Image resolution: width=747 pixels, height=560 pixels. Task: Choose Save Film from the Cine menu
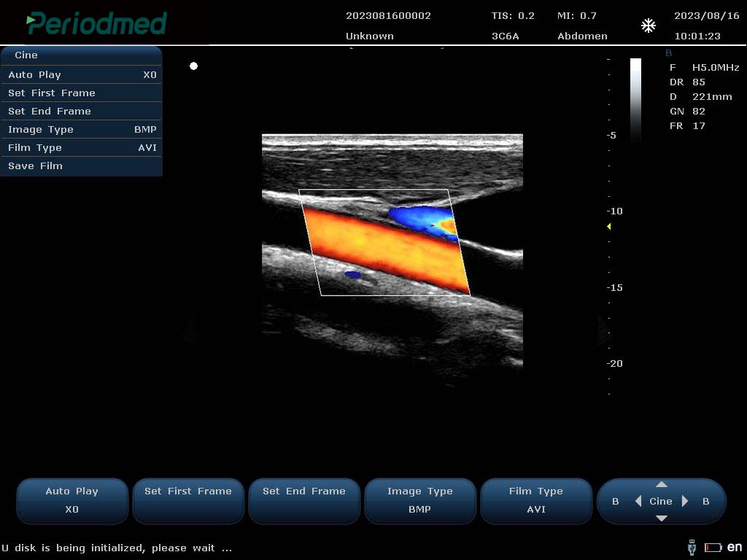click(81, 166)
